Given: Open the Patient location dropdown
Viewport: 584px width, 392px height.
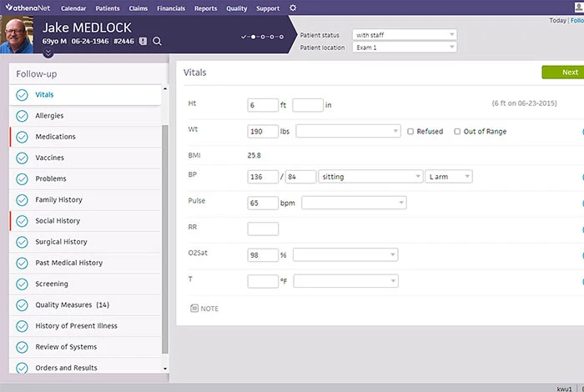Looking at the screenshot, I should tap(404, 48).
